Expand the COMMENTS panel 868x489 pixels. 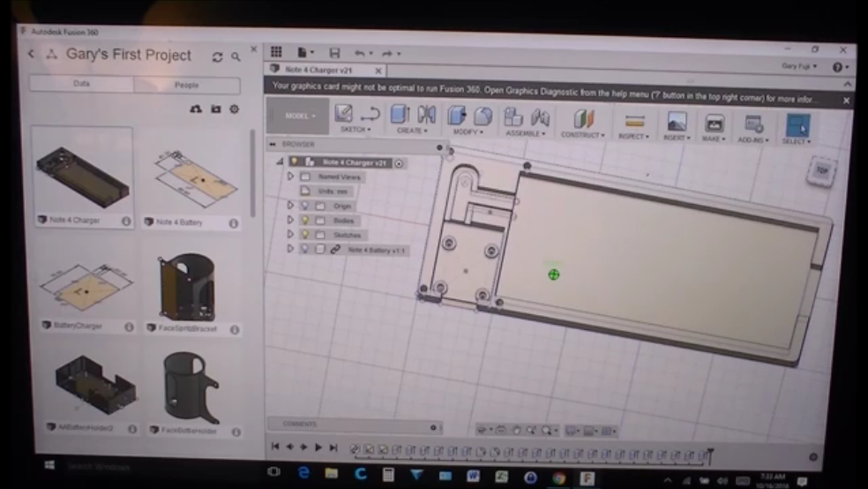click(433, 427)
